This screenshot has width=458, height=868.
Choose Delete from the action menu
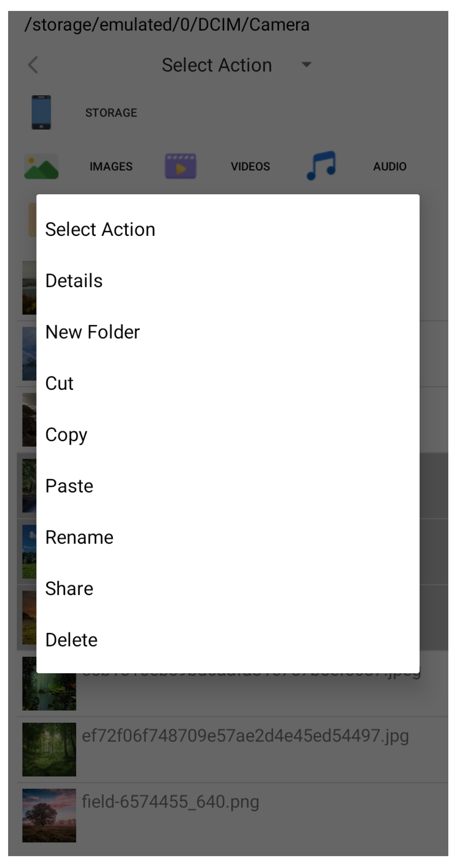point(228,640)
